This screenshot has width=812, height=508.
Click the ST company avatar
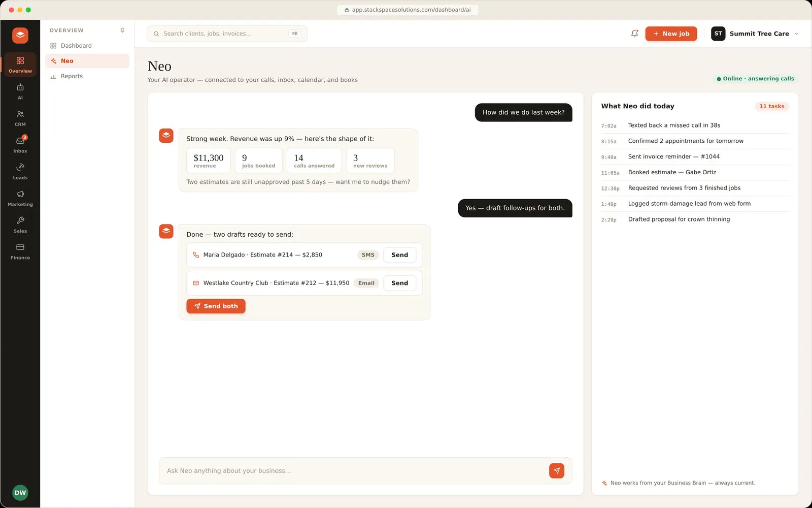pos(718,34)
